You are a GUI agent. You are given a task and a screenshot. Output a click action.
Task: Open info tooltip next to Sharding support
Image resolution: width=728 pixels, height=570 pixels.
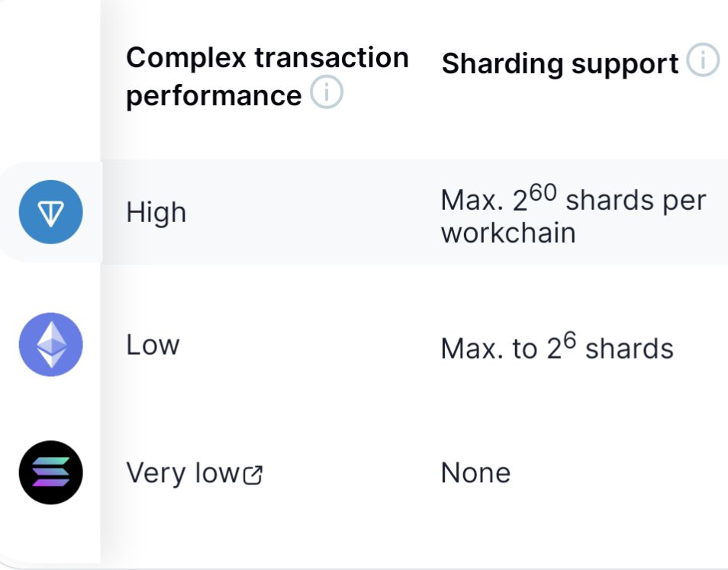703,62
